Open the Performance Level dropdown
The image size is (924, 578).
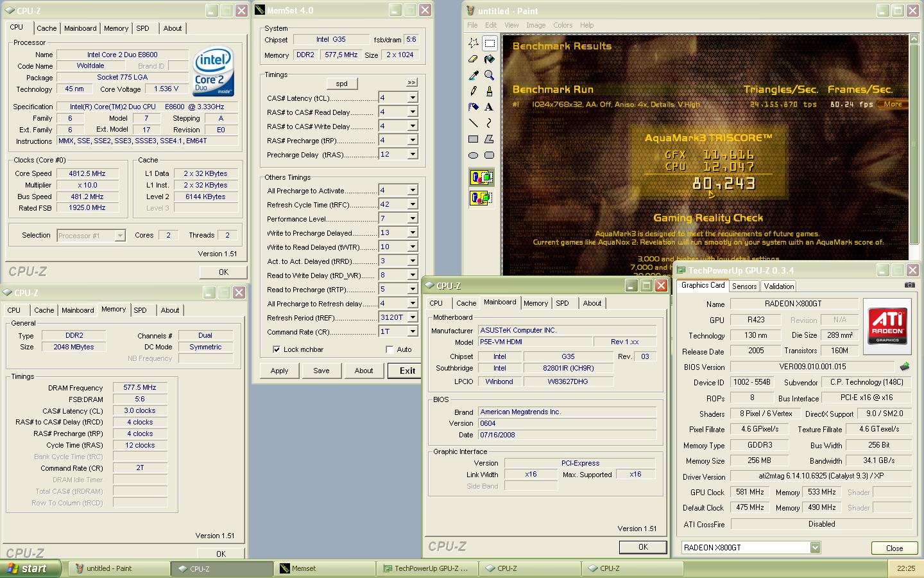pyautogui.click(x=413, y=218)
